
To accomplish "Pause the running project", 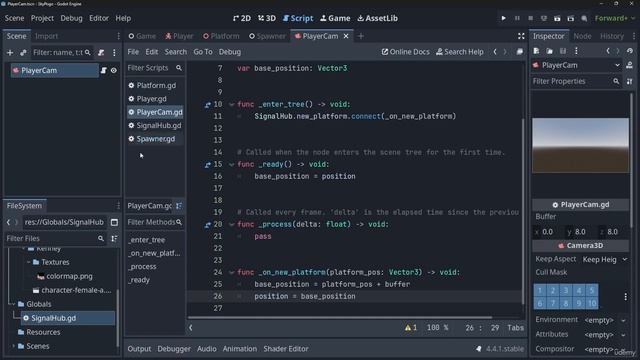I will tap(517, 18).
